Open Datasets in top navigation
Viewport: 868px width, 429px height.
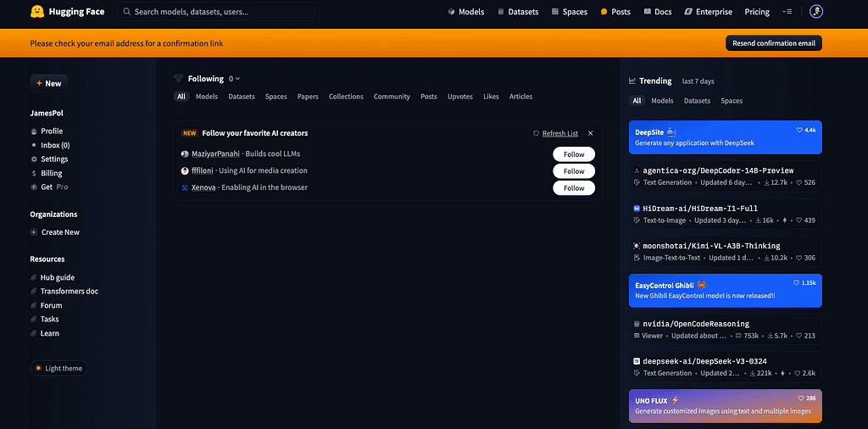pos(518,12)
